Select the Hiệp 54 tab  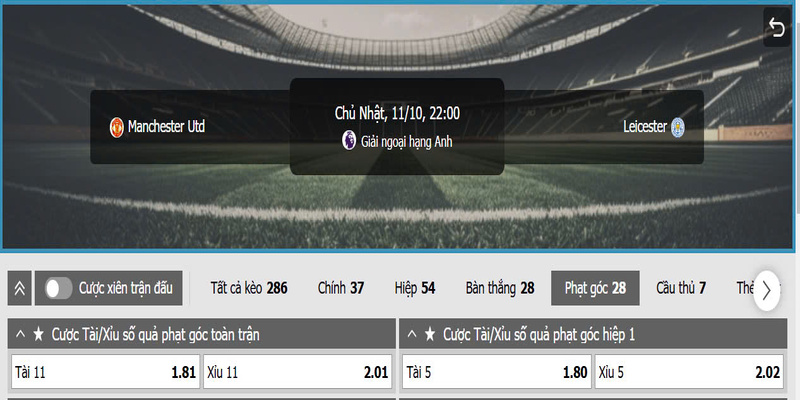coord(415,288)
